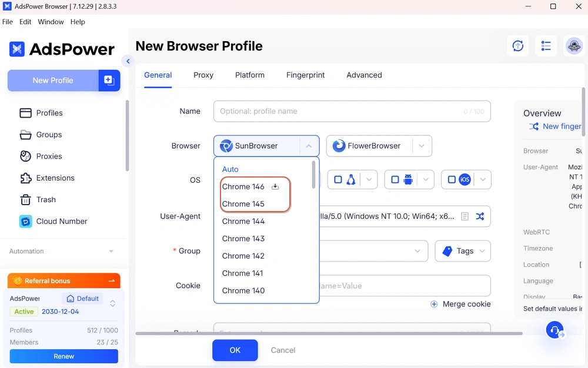588x368 pixels.
Task: Click the download icon beside Chrome 146
Action: [275, 187]
